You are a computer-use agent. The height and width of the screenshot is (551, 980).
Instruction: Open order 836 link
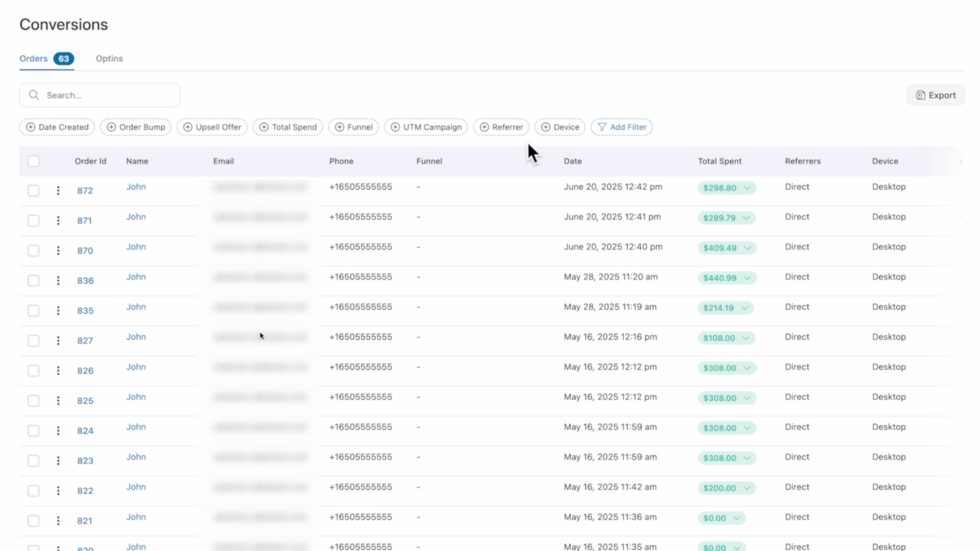pos(85,281)
